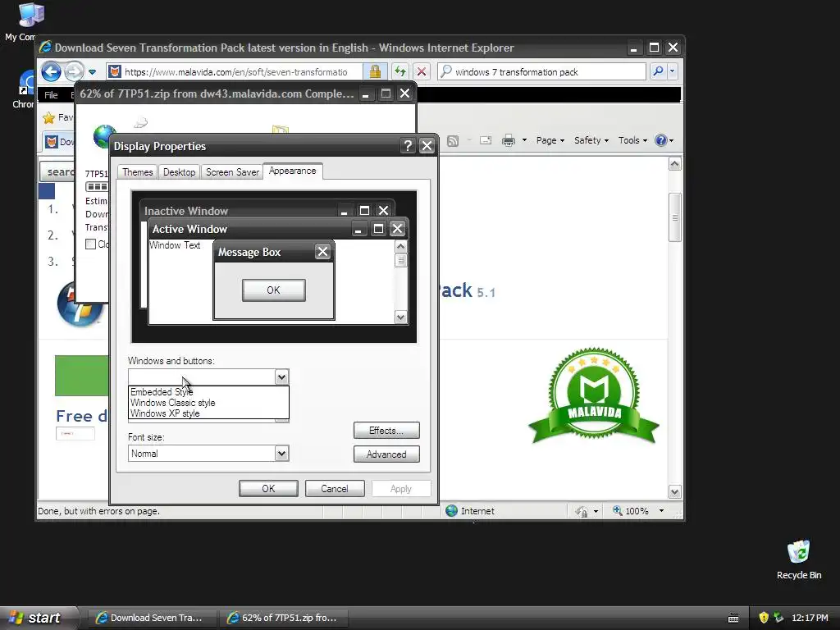Click 'Window Text' in the preview
This screenshot has width=840, height=630.
(175, 245)
